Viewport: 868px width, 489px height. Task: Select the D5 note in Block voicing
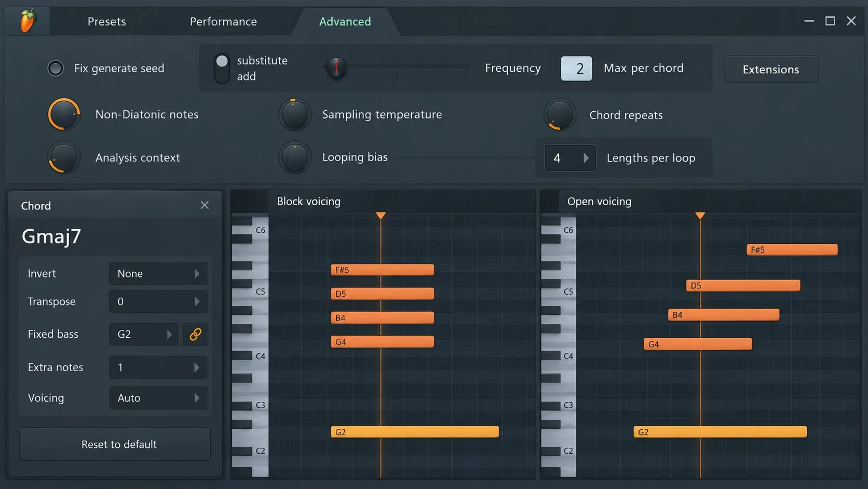coord(383,294)
